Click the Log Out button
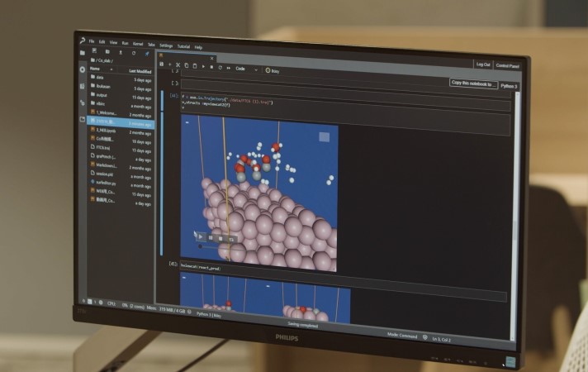Viewport: 588px width, 372px height. tap(482, 64)
